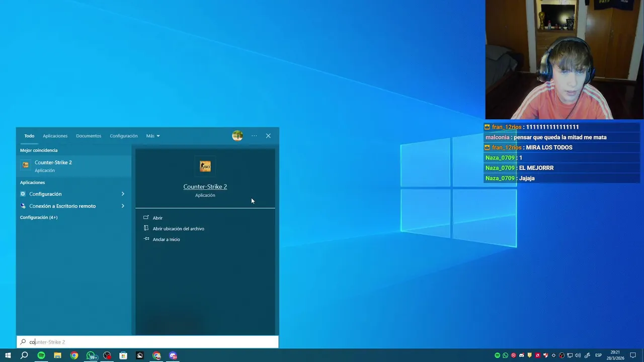Expand Conexión a Escritorio remoto arrow
The height and width of the screenshot is (362, 644).
[123, 206]
